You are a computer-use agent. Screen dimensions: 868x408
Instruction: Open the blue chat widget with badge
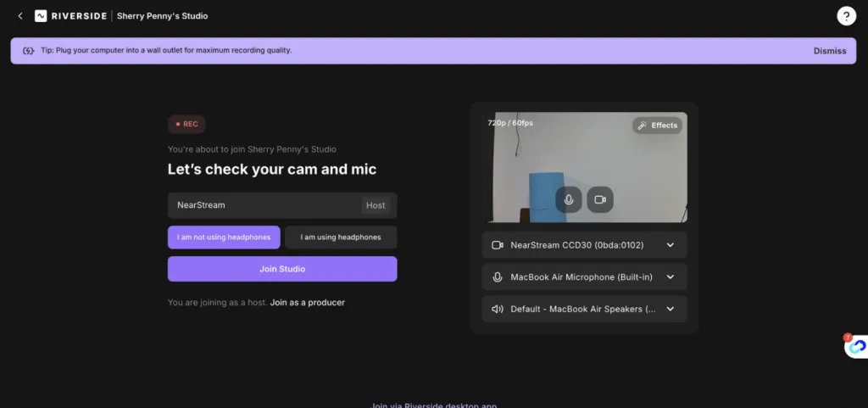[x=857, y=346]
